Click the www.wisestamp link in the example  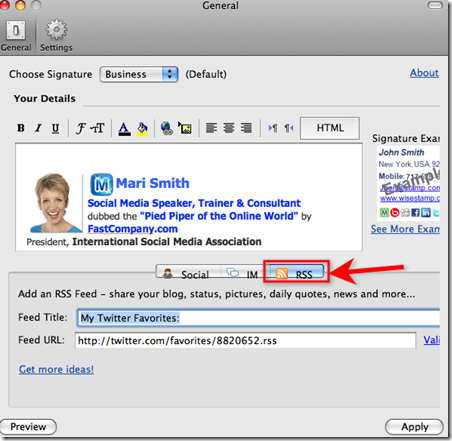point(410,198)
